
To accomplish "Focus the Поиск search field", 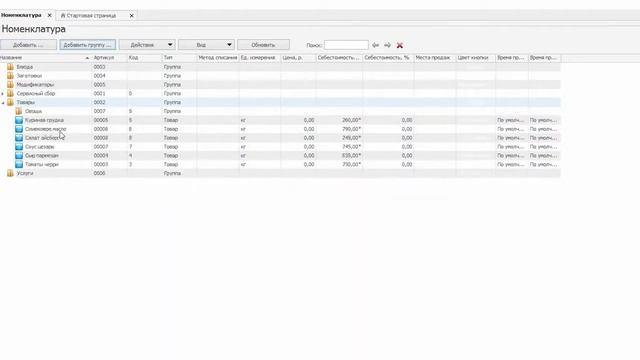I will click(346, 45).
